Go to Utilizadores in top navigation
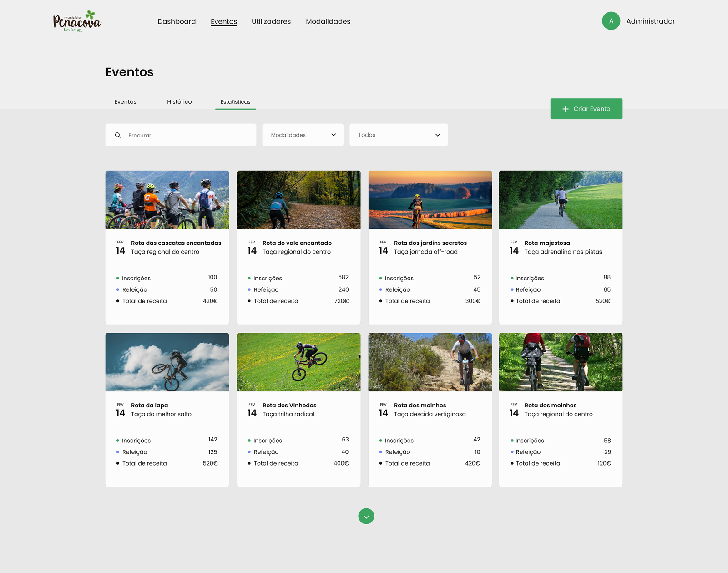Image resolution: width=728 pixels, height=573 pixels. [x=271, y=21]
